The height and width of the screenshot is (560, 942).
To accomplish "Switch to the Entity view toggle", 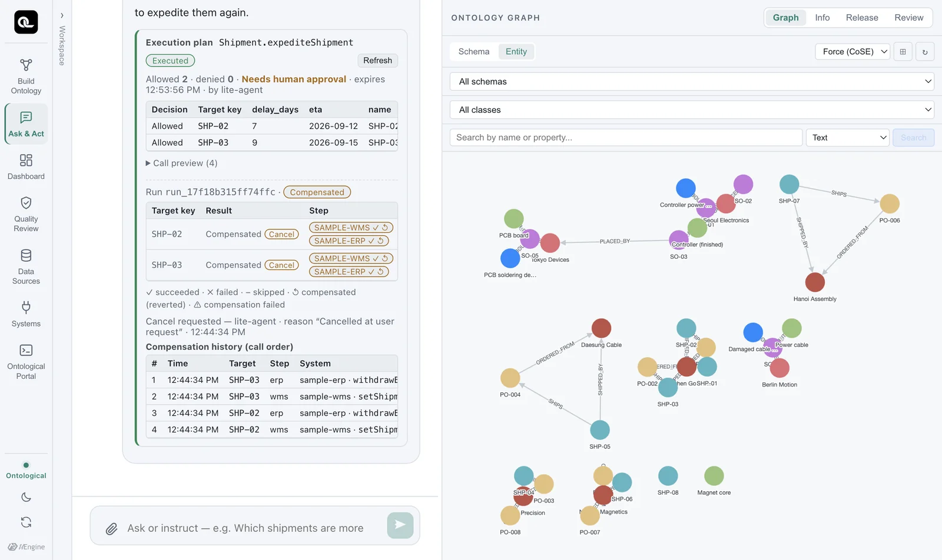I will [516, 52].
